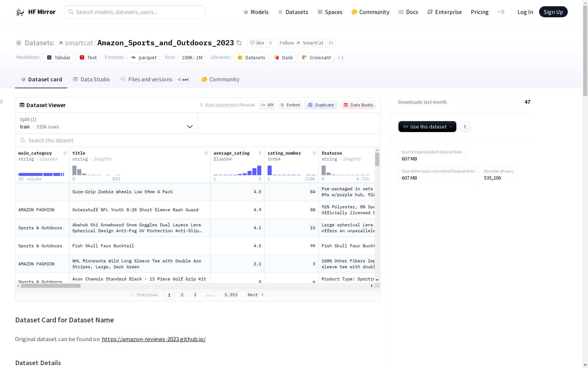Open the Pricing page

coord(480,12)
